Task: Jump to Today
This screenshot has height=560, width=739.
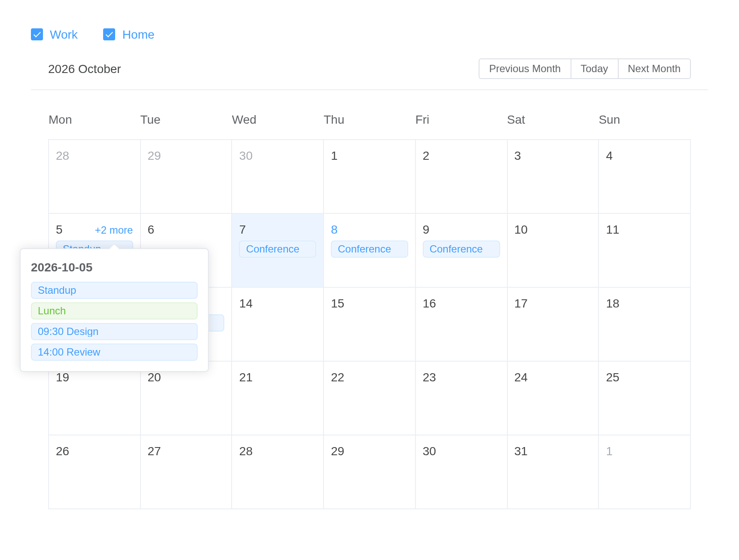Action: coord(594,69)
